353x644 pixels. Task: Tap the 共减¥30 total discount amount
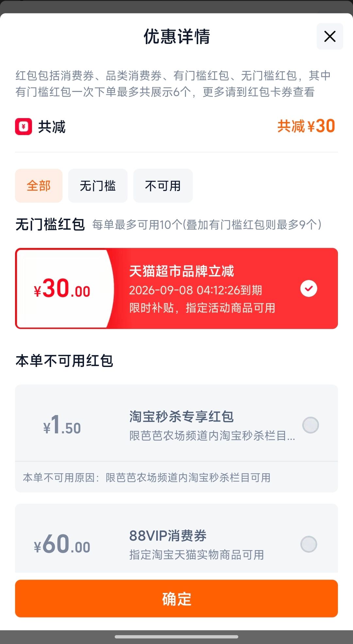pos(306,126)
